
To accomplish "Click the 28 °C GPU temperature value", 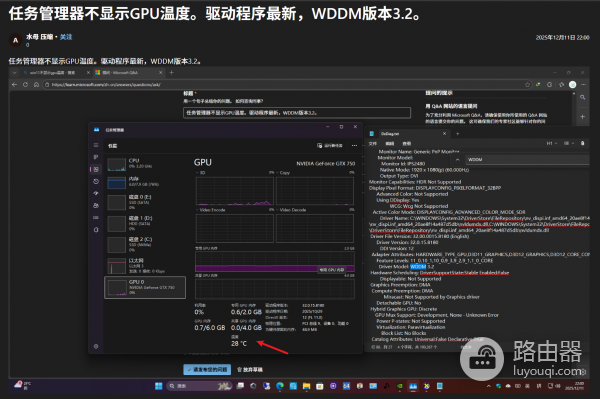I will click(x=239, y=344).
